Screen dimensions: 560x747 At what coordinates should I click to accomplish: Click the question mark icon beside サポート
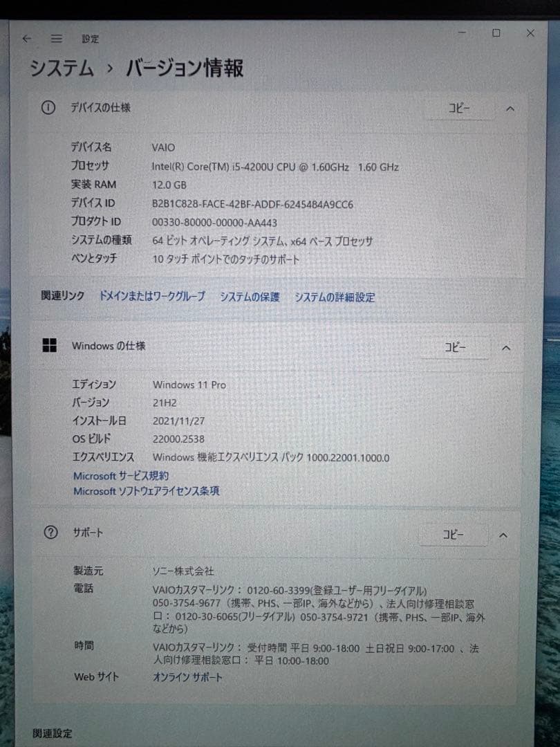51,533
